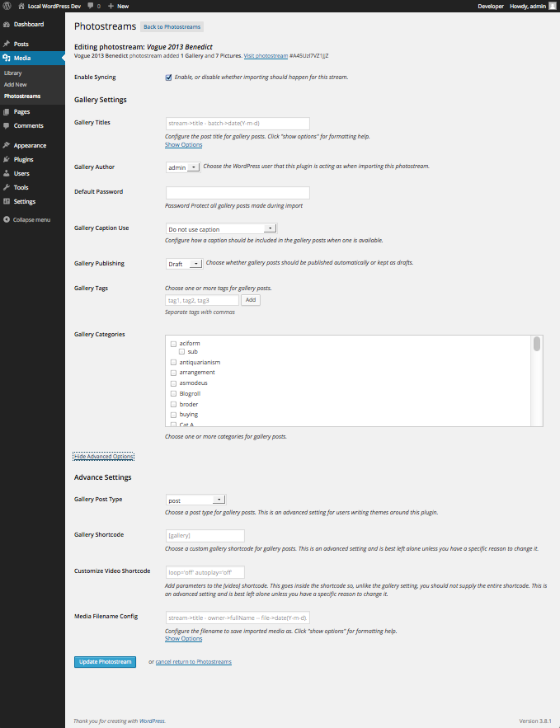Expand Show Options under Media Filename Config
The image size is (560, 728).
click(x=183, y=639)
